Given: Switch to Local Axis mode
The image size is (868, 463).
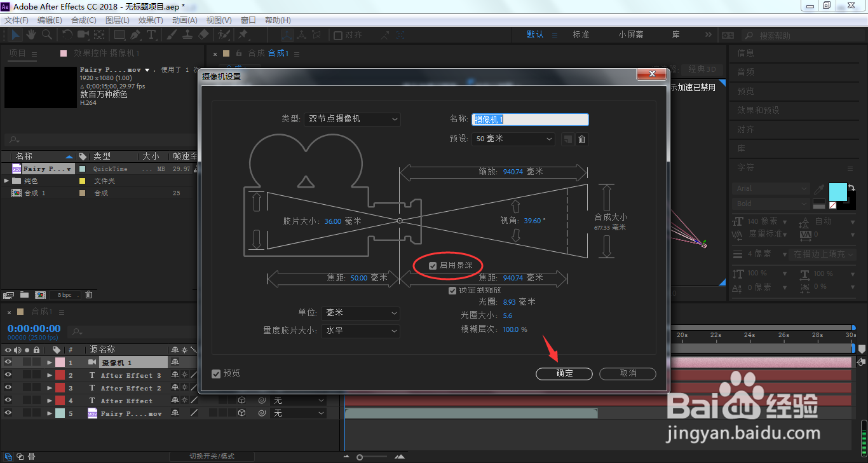Looking at the screenshot, I should [x=287, y=35].
